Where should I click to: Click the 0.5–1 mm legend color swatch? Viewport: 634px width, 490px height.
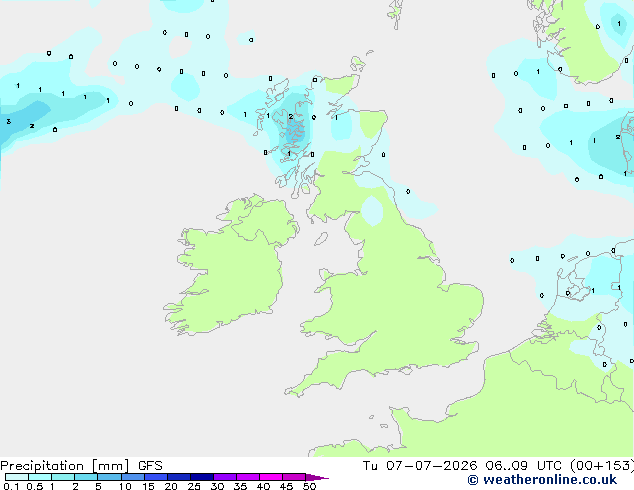pyautogui.click(x=40, y=477)
